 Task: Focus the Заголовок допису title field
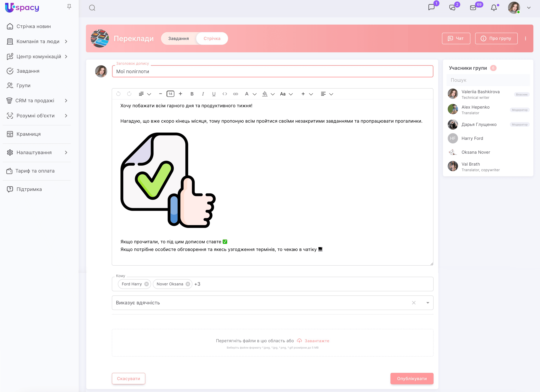272,71
